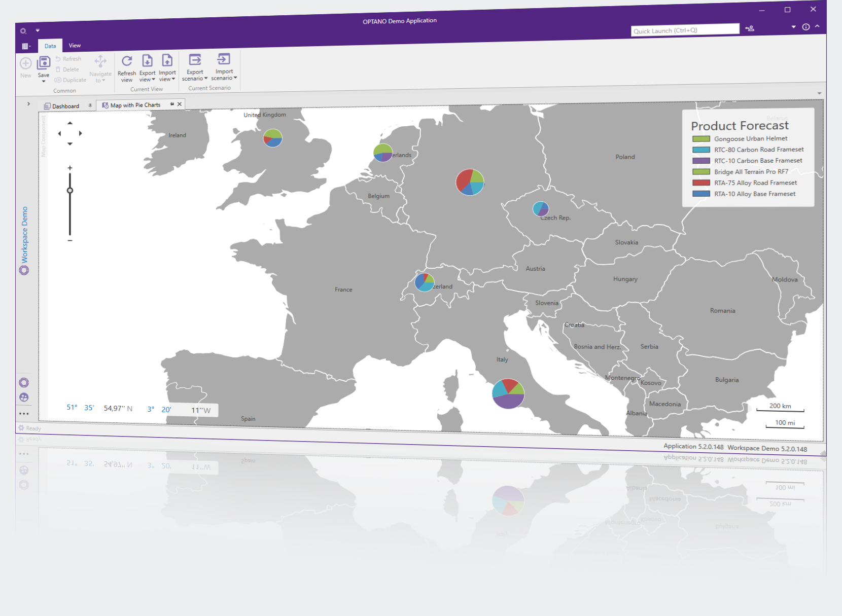The image size is (842, 616).
Task: Click the Export scenario icon
Action: (195, 59)
